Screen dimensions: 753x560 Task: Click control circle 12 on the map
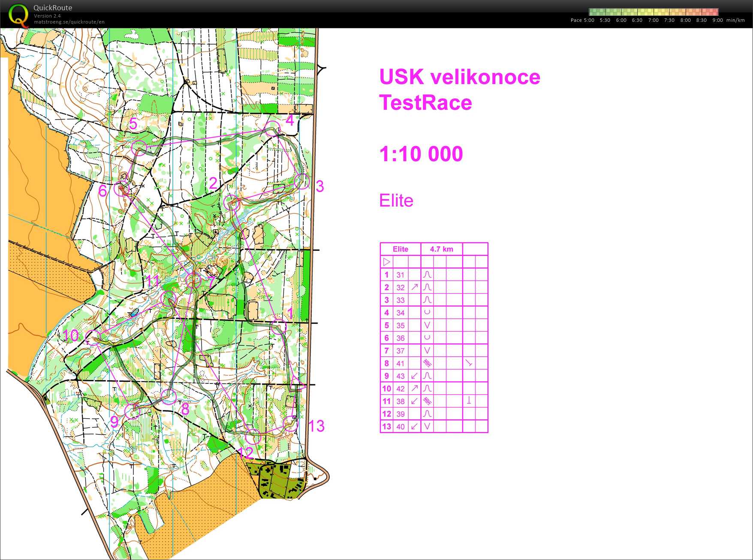point(253,436)
